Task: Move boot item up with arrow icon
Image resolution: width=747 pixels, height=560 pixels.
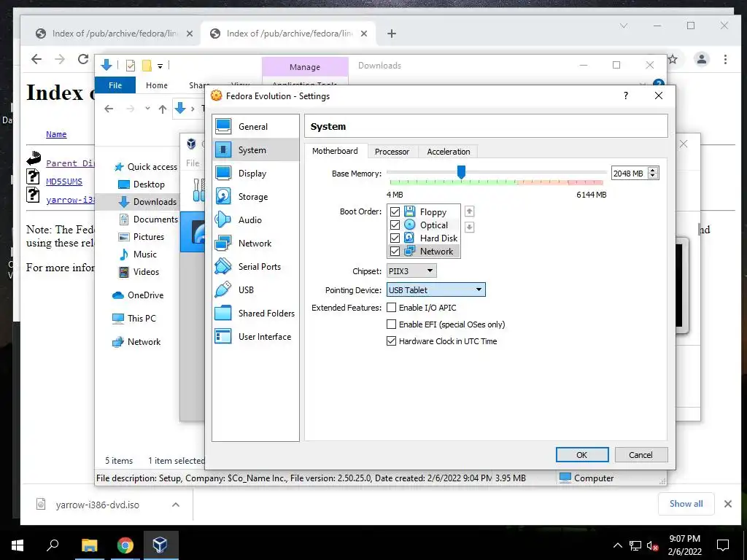Action: coord(469,211)
